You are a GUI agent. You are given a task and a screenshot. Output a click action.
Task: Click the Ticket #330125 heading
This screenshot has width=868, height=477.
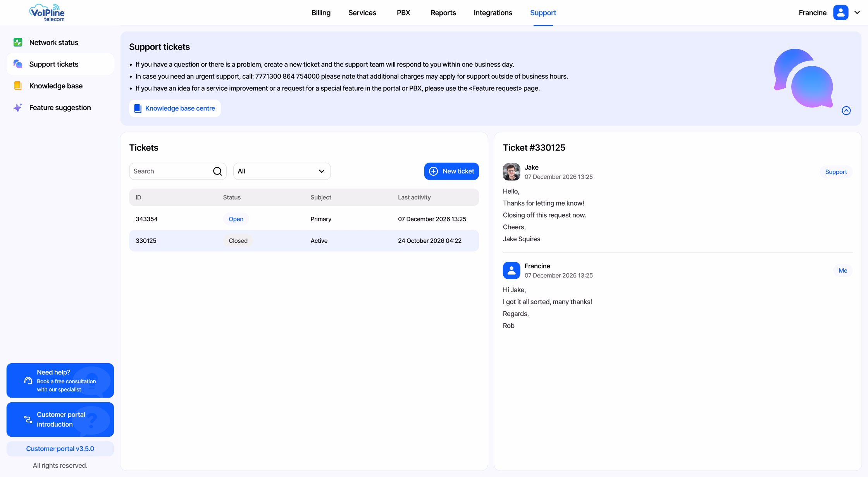pyautogui.click(x=534, y=148)
